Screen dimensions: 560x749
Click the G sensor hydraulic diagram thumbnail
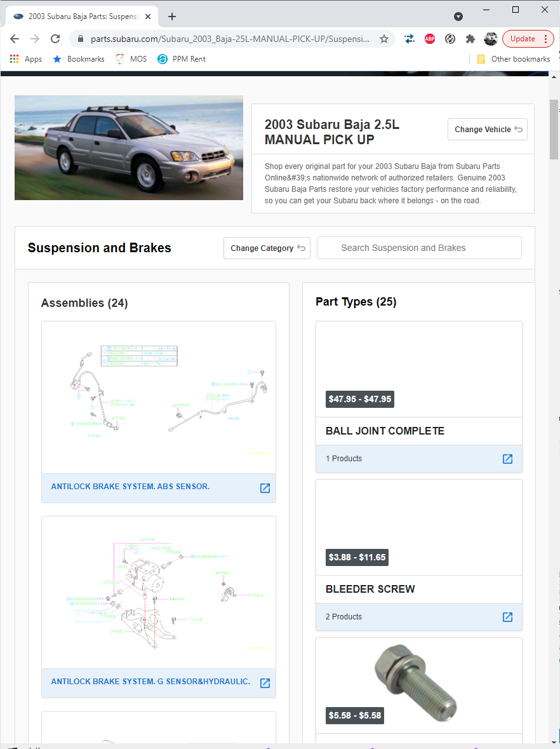(x=159, y=592)
